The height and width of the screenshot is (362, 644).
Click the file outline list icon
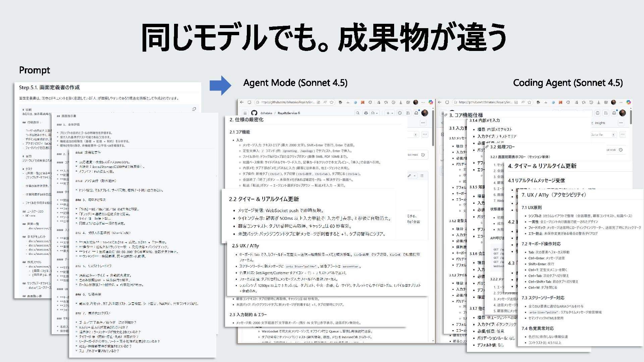[x=422, y=176]
